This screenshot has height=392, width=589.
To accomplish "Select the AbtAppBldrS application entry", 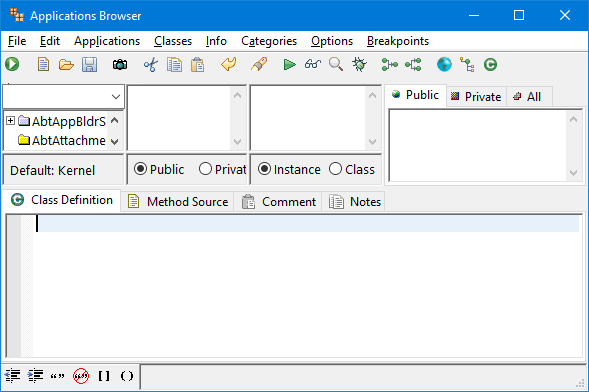I will (69, 121).
